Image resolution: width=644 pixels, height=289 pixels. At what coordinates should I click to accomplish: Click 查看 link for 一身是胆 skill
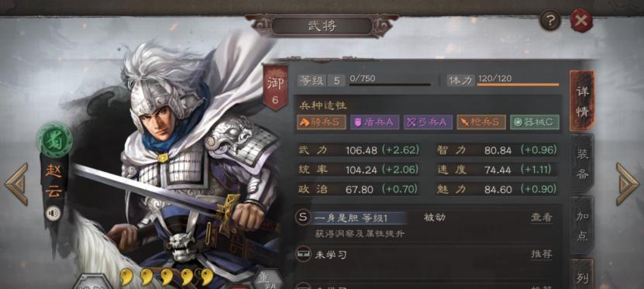pos(542,218)
